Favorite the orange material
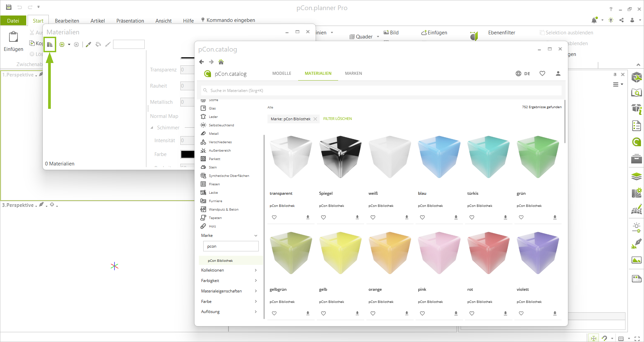This screenshot has height=342, width=644. [373, 313]
